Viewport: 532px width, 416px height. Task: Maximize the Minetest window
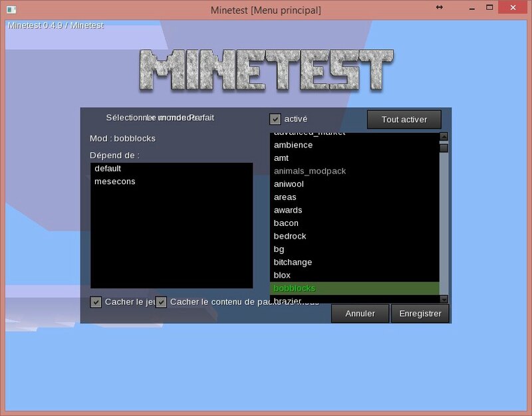[x=489, y=8]
